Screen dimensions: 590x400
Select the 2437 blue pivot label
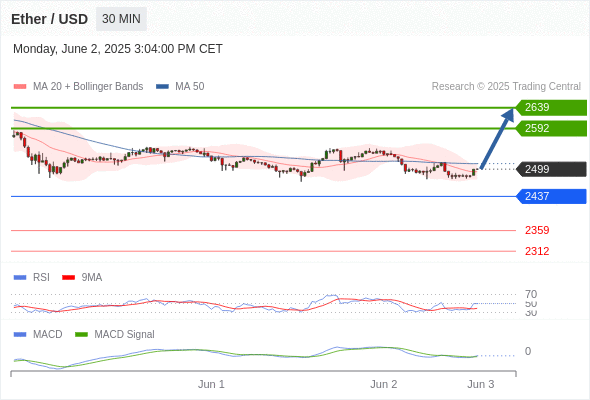click(551, 196)
